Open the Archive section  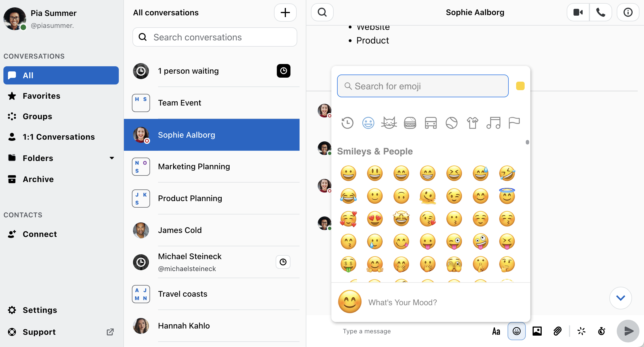(x=38, y=179)
